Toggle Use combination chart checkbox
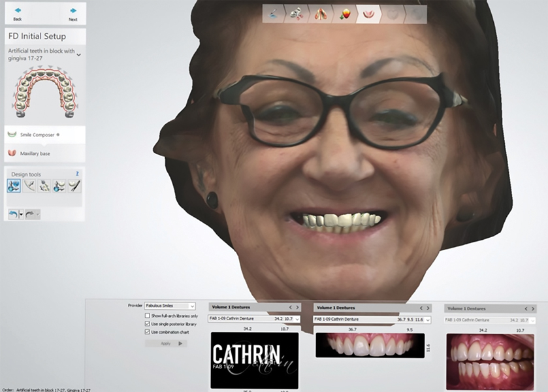 148,332
